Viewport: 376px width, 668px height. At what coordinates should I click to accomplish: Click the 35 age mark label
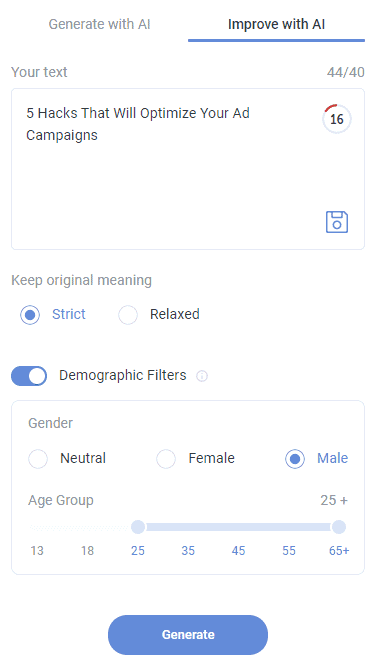[188, 551]
